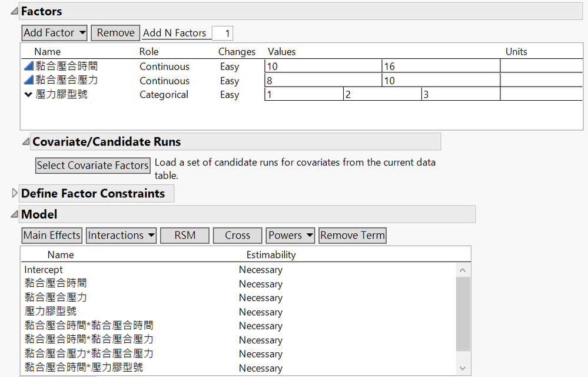Open the categorical factor chevron for 壓力膠型號
This screenshot has width=588, height=377.
29,94
